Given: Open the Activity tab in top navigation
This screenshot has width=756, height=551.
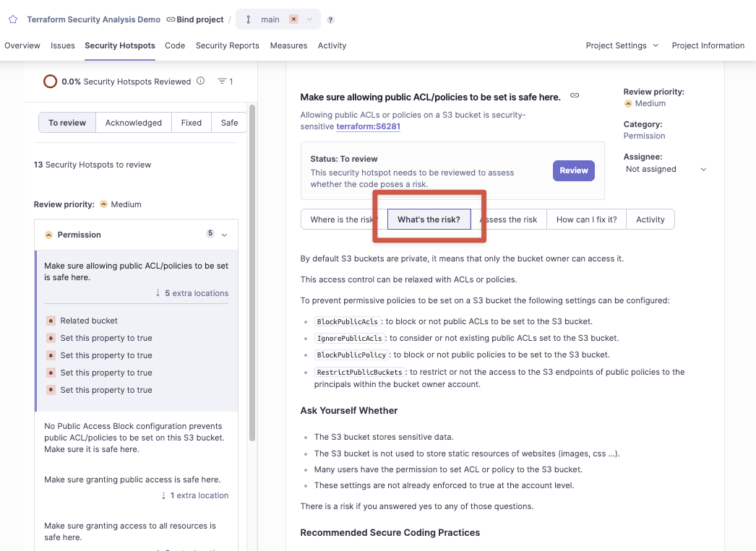Looking at the screenshot, I should pyautogui.click(x=332, y=45).
